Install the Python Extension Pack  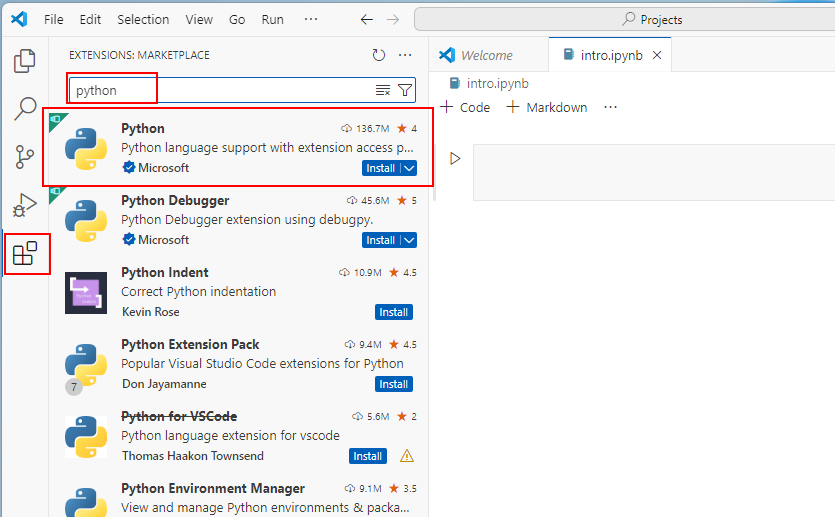[x=394, y=384]
